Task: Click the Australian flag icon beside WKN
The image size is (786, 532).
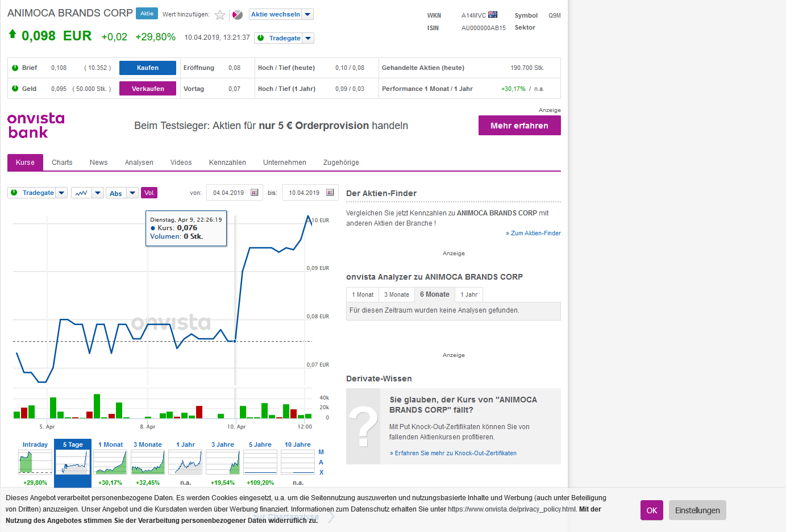Action: (493, 15)
